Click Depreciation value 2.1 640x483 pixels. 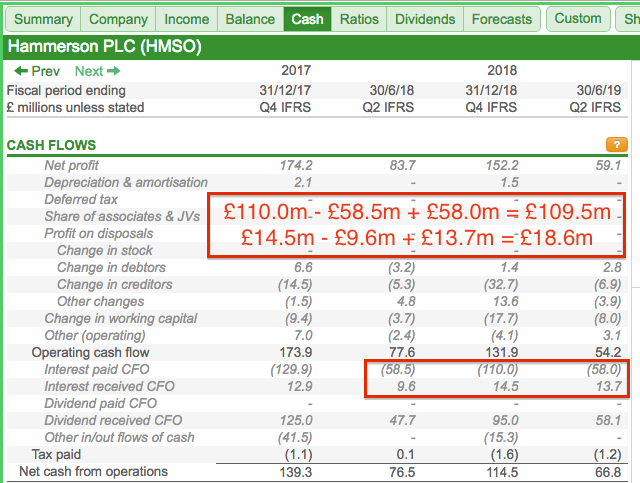tap(303, 182)
